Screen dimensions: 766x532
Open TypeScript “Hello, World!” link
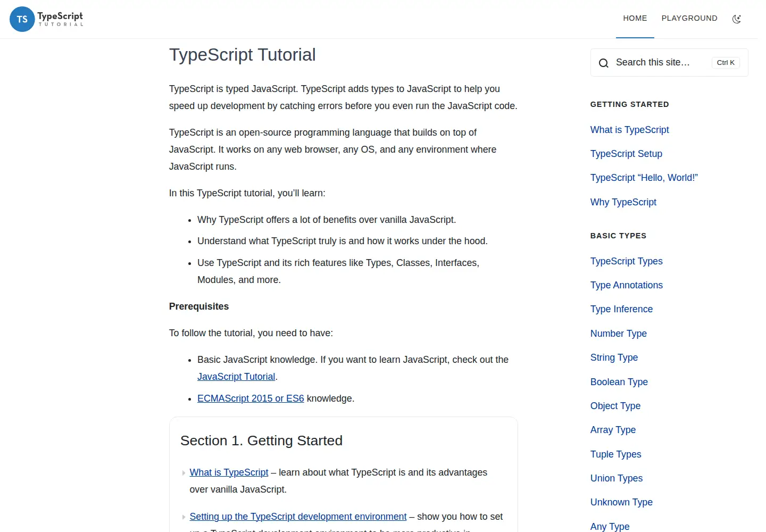point(644,178)
